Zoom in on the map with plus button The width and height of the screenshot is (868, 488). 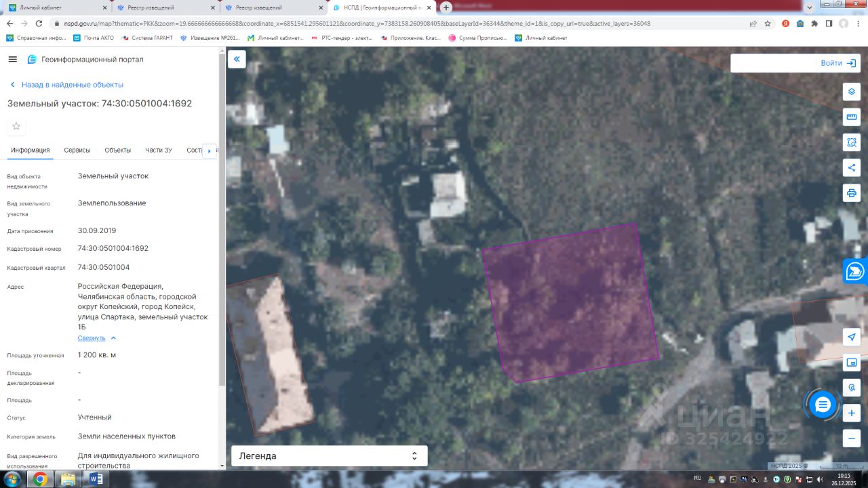pyautogui.click(x=852, y=413)
